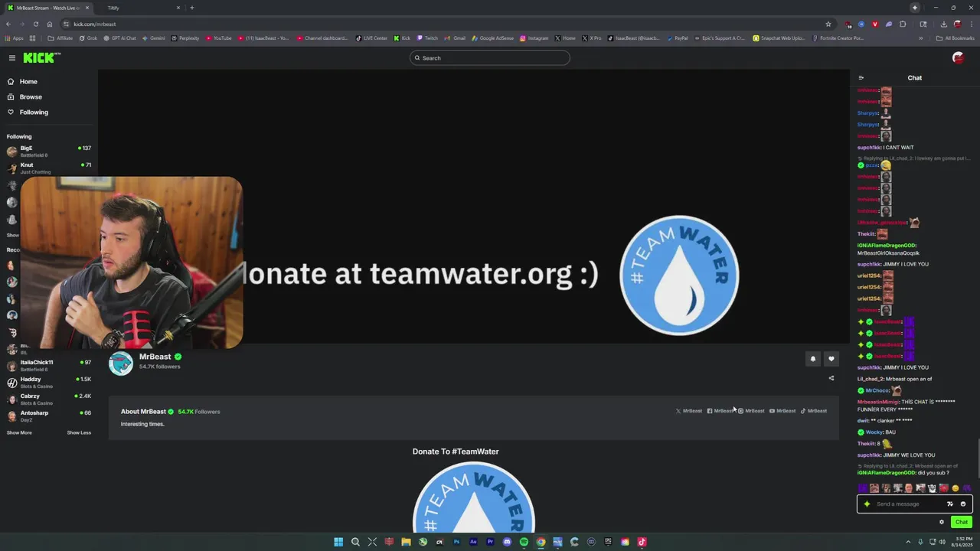The image size is (980, 551).
Task: Open the Twitch bookmark
Action: click(427, 38)
